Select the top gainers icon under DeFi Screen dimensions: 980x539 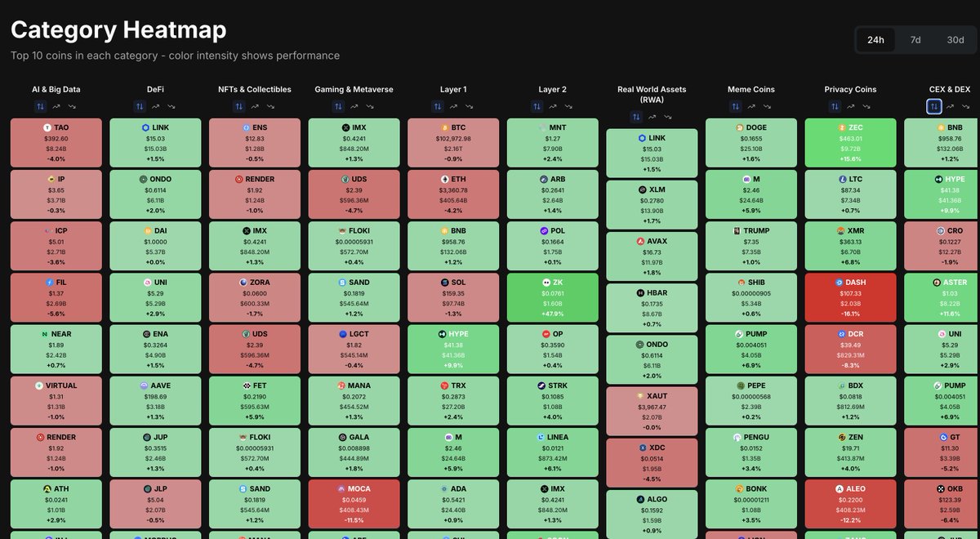[156, 106]
